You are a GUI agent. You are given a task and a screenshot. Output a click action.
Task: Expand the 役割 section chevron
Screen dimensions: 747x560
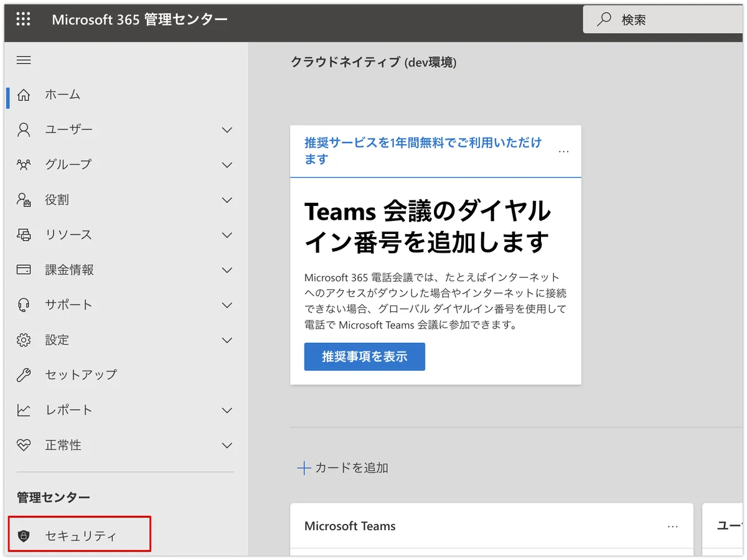227,200
